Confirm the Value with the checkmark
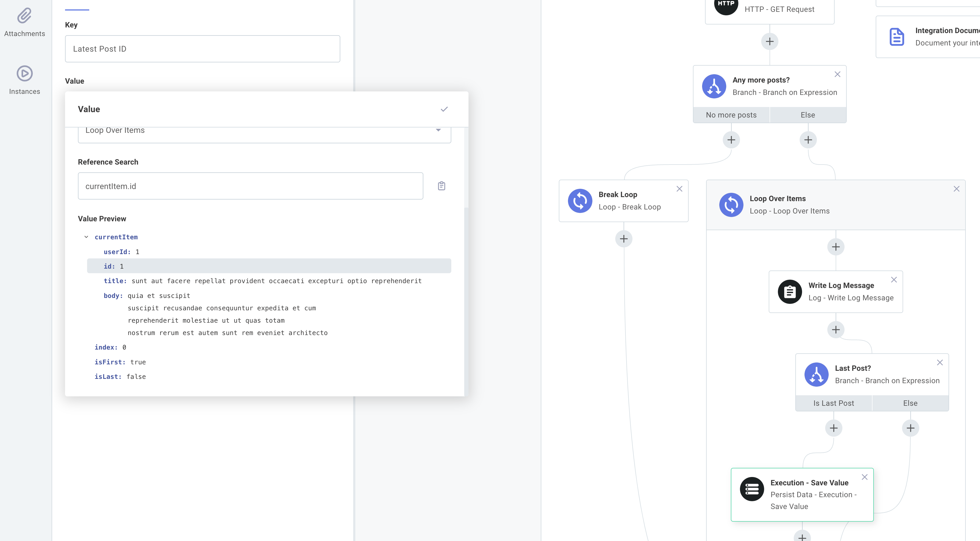 click(x=444, y=109)
